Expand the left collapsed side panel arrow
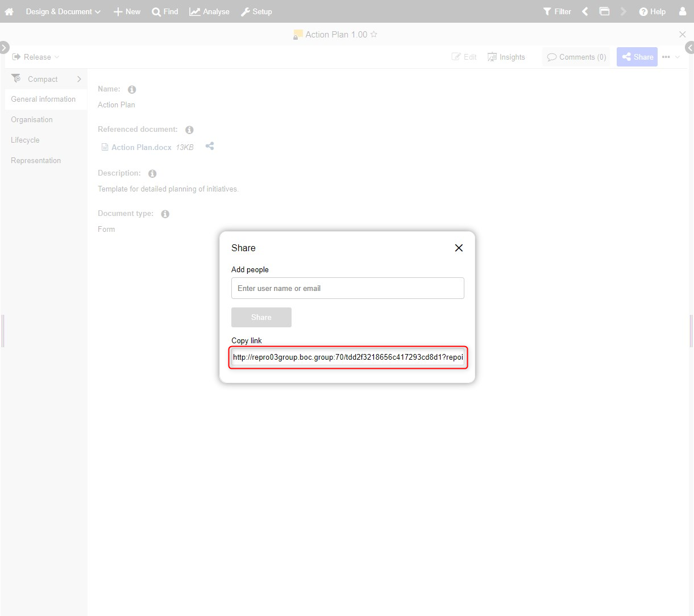Screen dimensions: 694x616 coord(4,47)
